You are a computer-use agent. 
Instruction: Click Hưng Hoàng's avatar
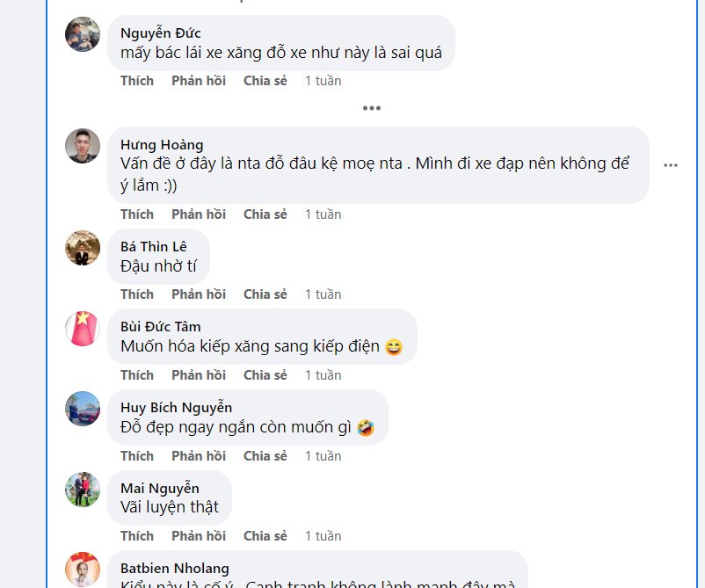point(83,145)
